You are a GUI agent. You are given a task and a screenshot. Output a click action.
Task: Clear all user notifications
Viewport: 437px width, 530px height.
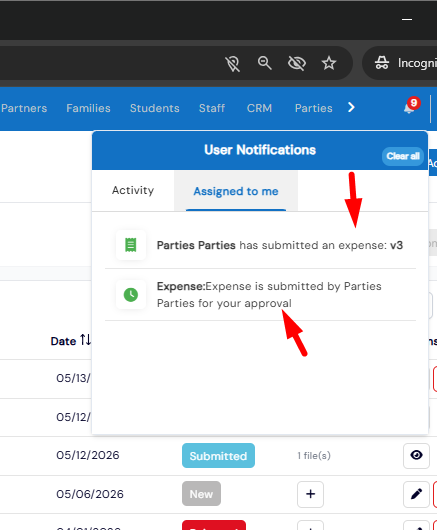403,156
